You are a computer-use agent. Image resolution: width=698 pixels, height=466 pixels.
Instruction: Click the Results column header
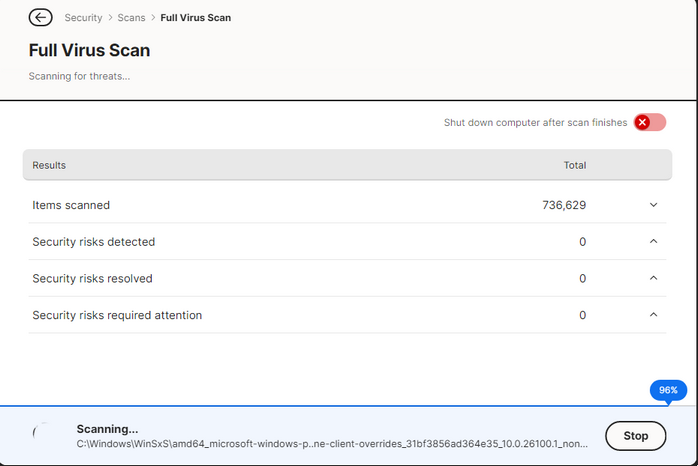[x=49, y=165]
